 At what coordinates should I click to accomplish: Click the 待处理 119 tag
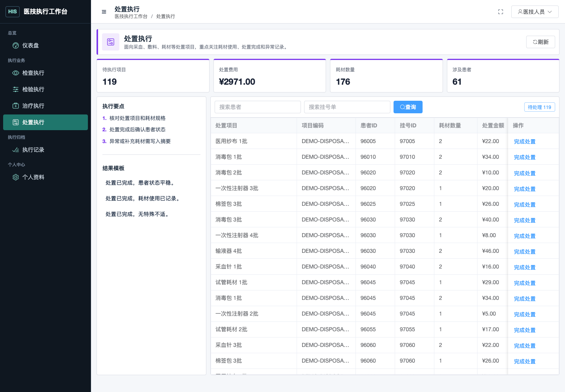pyautogui.click(x=539, y=107)
